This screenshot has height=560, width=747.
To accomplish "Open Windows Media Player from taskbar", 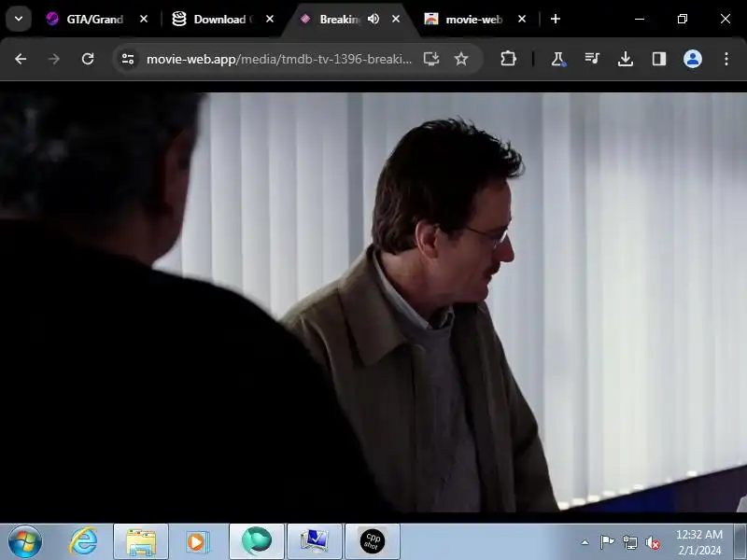I will (197, 541).
